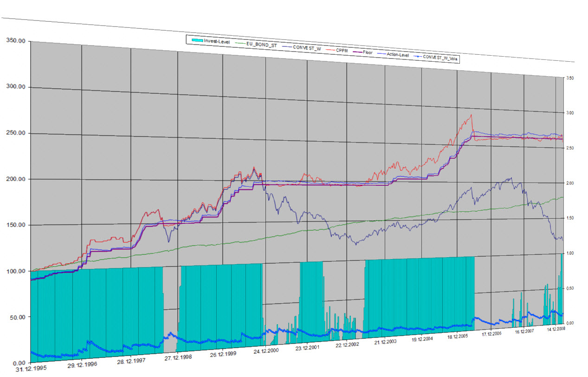Click the 1.50 secondary axis label
This screenshot has height=377, width=588.
(569, 218)
